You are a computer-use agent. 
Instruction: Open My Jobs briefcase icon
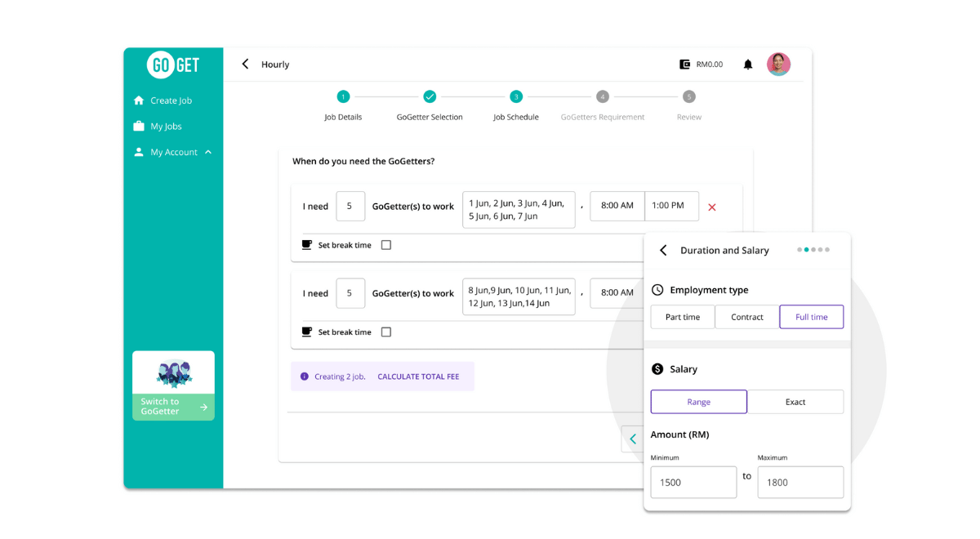click(139, 126)
